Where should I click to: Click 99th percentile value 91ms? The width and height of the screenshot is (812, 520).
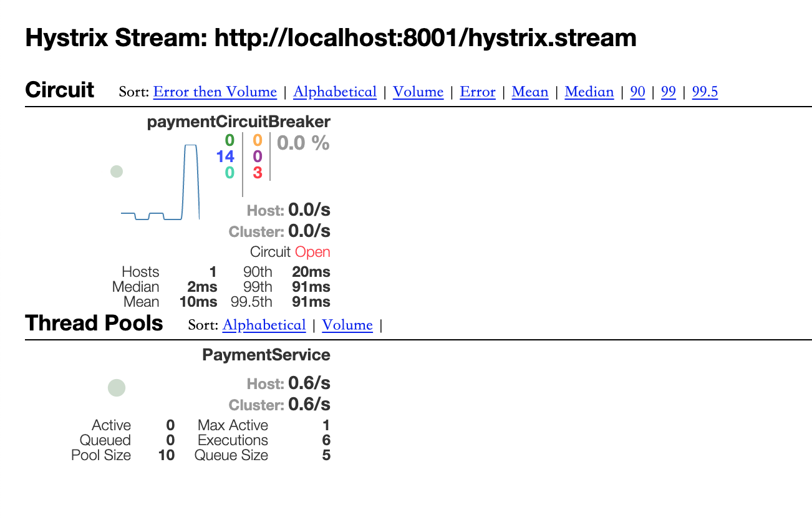point(311,287)
